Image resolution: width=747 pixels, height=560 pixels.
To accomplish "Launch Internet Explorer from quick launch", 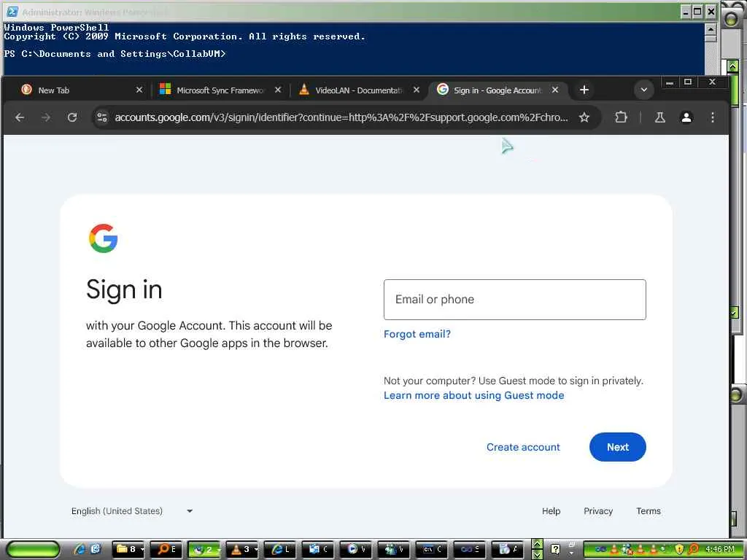I will pos(80,549).
